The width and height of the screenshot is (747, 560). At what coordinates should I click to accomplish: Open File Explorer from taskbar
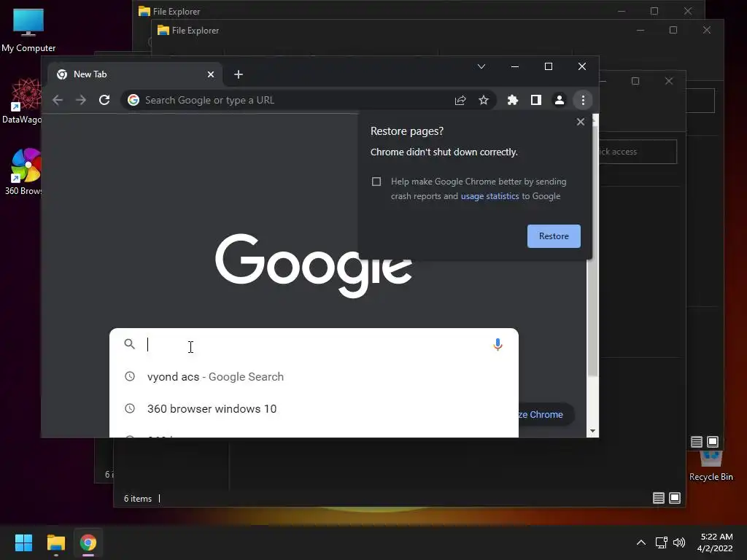point(55,542)
